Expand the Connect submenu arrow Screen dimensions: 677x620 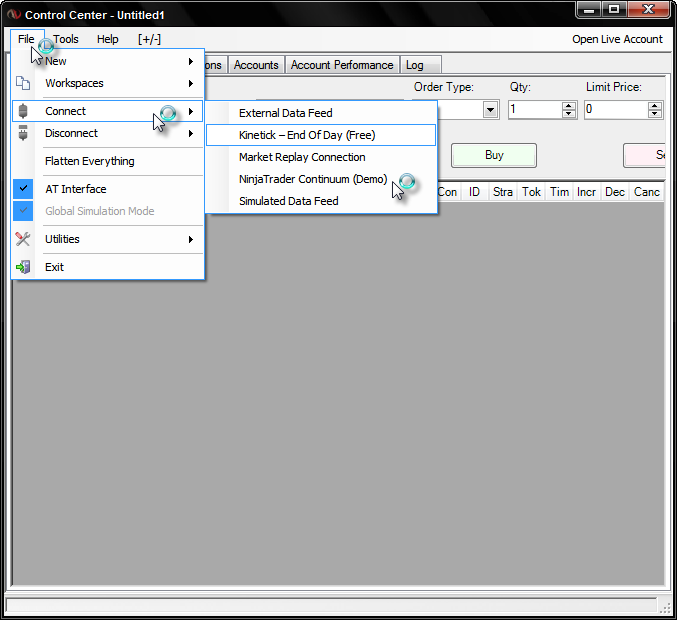191,111
